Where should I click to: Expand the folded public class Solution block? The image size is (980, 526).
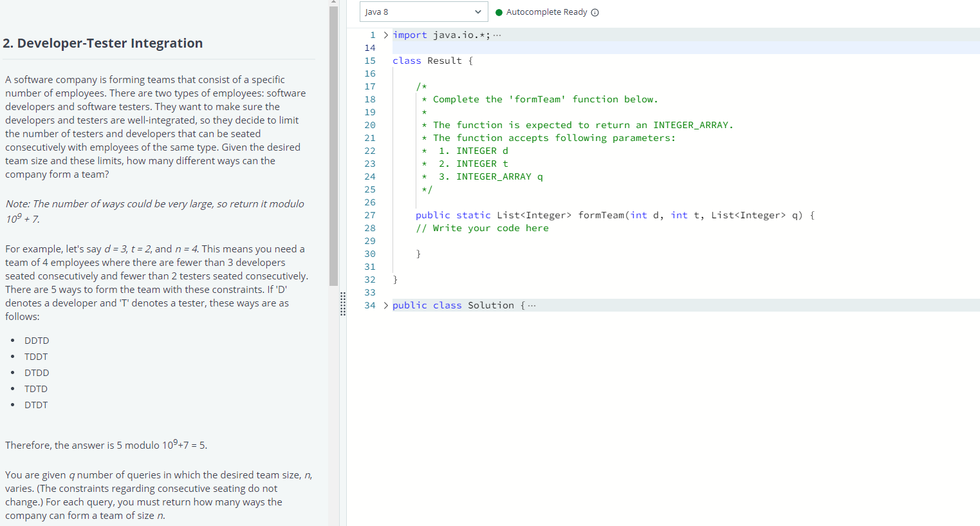(385, 305)
